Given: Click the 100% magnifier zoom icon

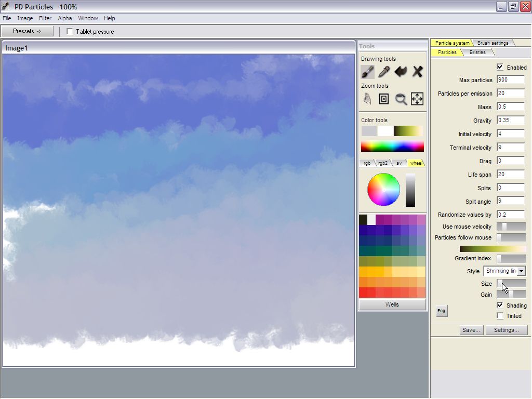Looking at the screenshot, I should pyautogui.click(x=401, y=99).
